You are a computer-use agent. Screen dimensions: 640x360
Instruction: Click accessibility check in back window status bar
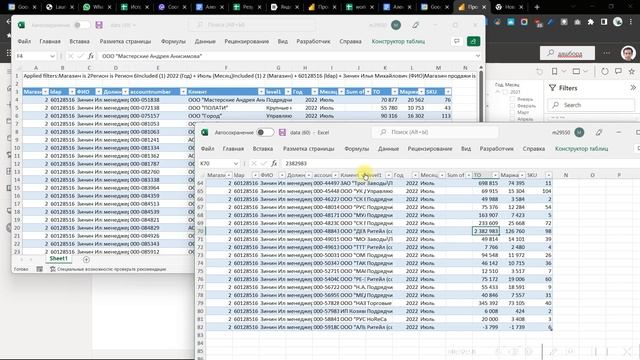click(x=108, y=269)
